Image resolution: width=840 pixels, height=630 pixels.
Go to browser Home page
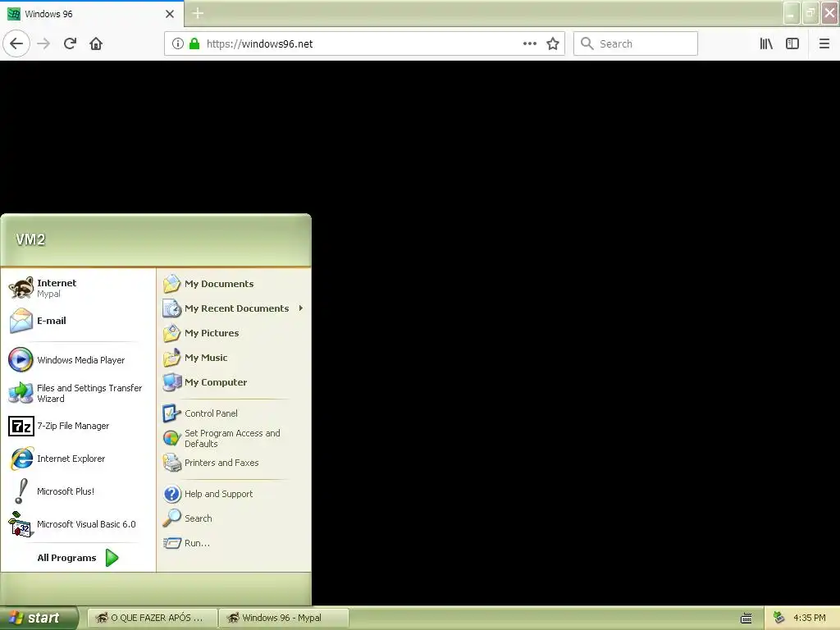click(96, 43)
